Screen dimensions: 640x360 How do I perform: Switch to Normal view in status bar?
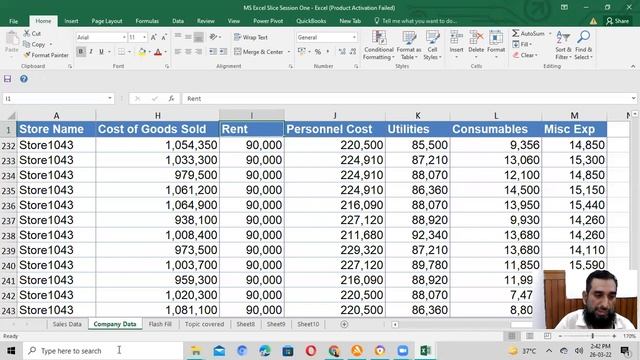pos(511,336)
